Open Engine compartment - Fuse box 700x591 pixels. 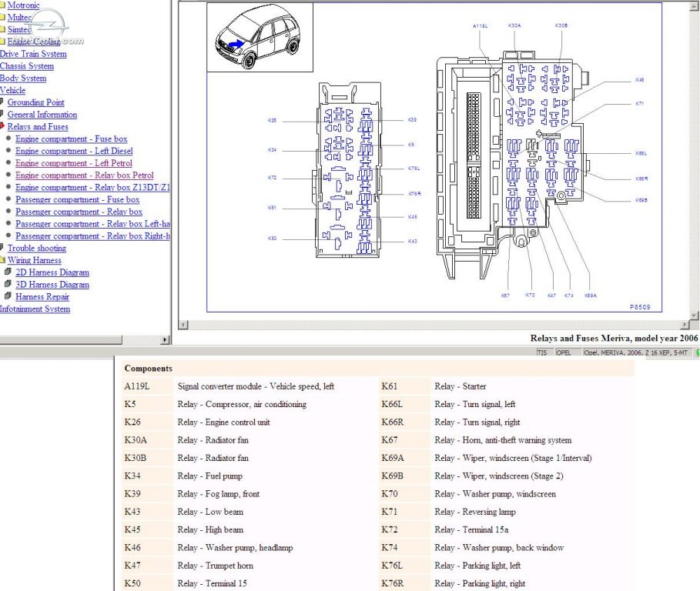72,139
